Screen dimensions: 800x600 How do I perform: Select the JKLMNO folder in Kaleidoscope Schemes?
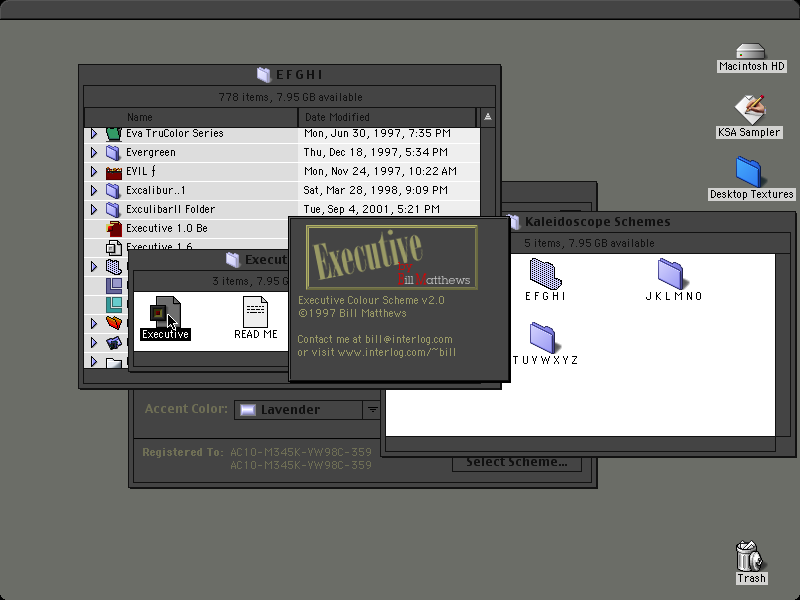coord(671,273)
